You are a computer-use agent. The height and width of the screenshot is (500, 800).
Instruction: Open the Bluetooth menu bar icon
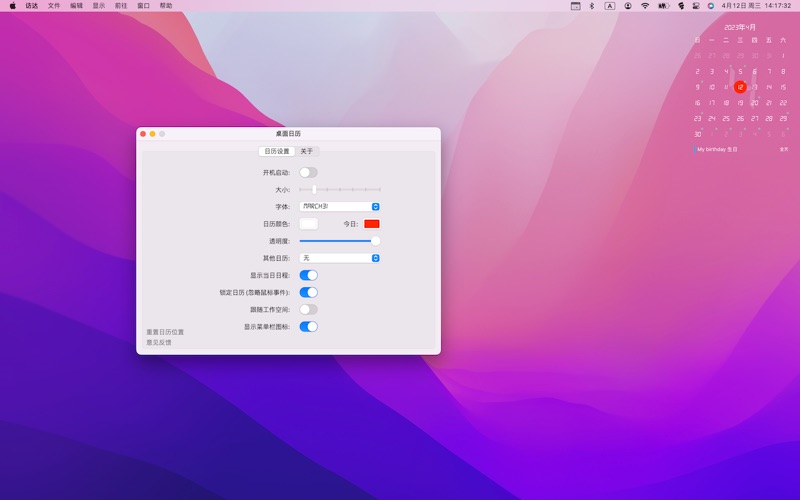(x=591, y=6)
